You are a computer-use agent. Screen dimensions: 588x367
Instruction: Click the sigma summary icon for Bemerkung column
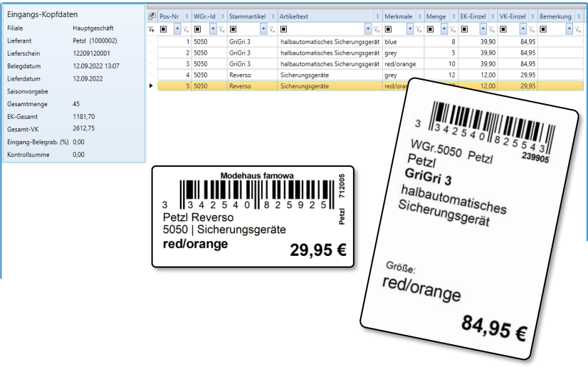[x=579, y=16]
